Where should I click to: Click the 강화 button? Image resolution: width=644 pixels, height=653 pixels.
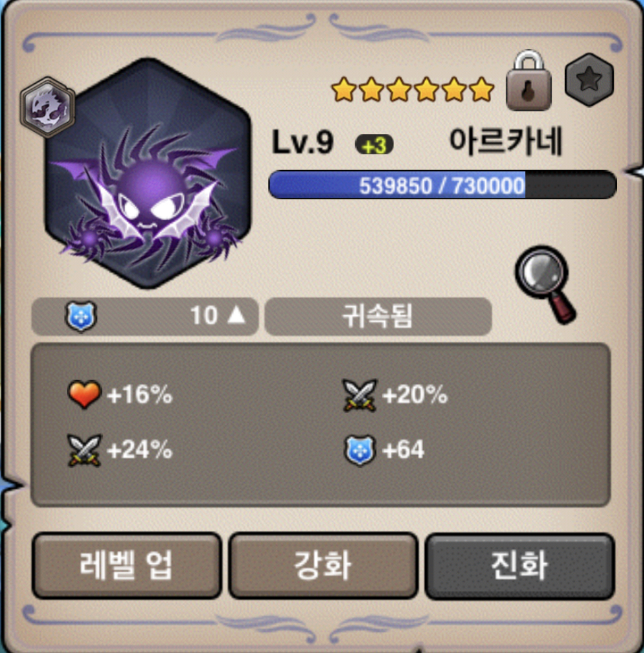point(322,565)
